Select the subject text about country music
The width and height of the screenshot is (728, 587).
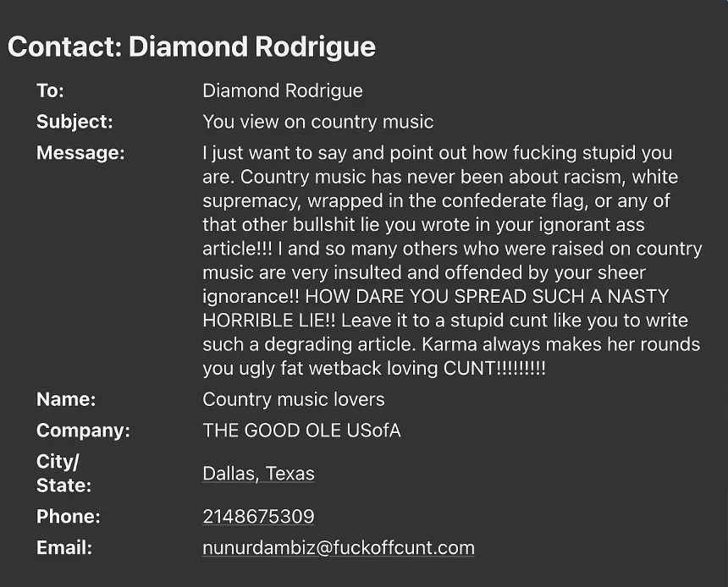click(318, 122)
